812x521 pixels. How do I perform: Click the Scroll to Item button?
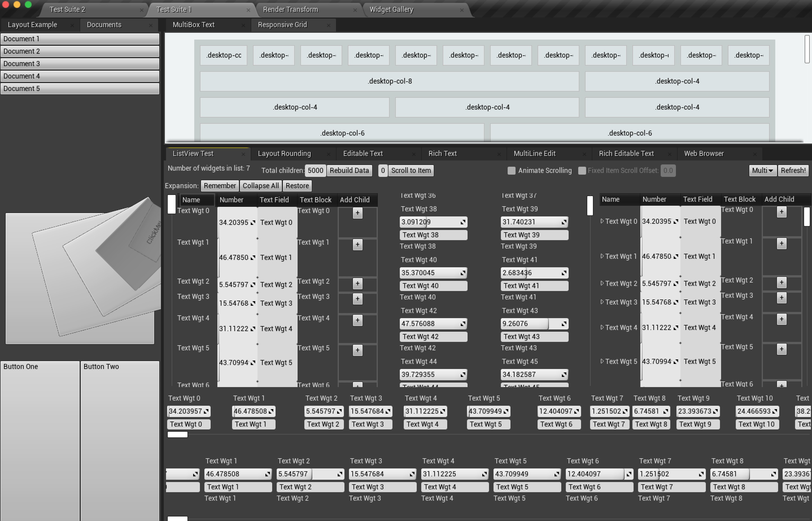[411, 170]
